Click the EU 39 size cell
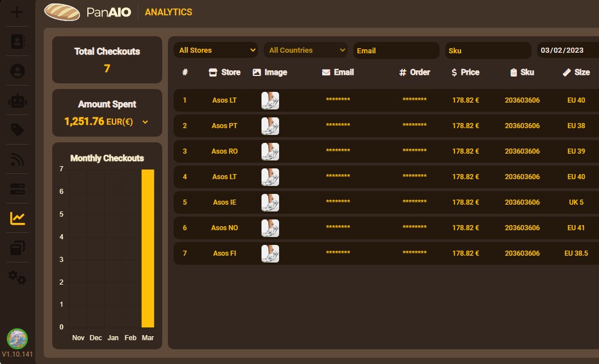 click(576, 151)
